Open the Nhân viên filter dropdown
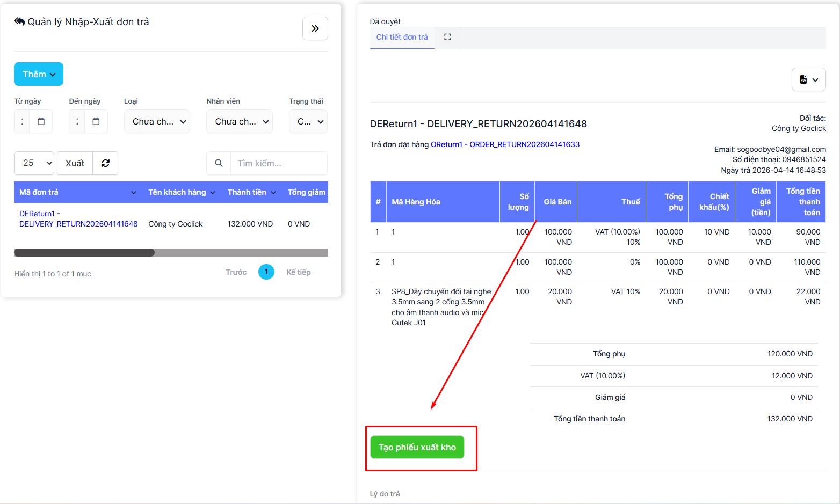The image size is (840, 504). (240, 121)
